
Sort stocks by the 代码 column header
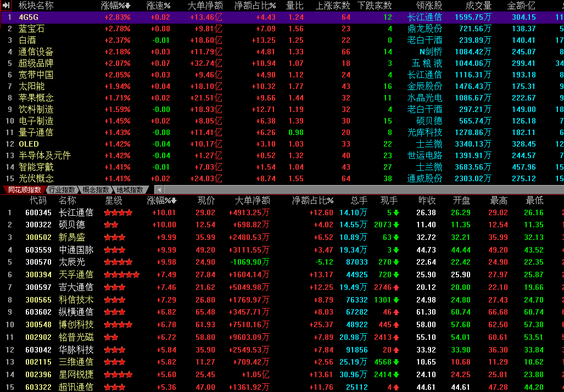(x=38, y=201)
